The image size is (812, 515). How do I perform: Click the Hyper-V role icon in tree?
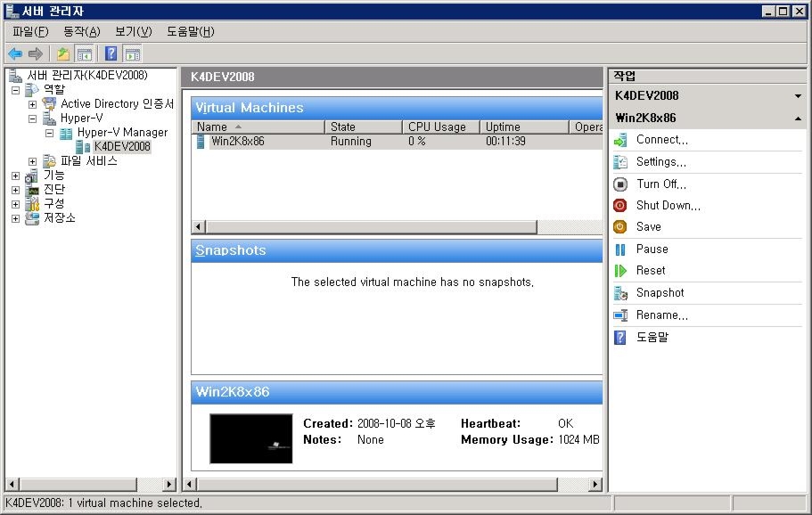[x=49, y=118]
